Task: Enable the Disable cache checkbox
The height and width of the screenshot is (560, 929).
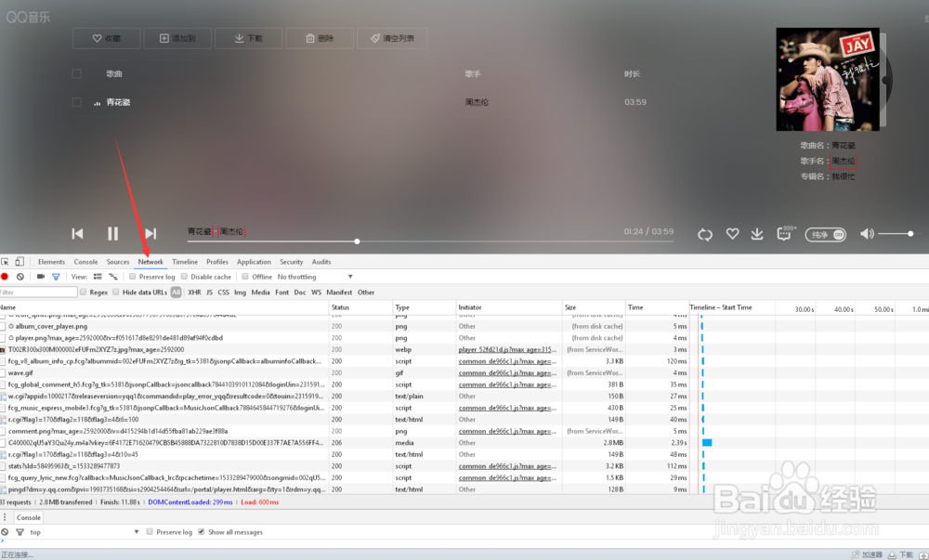Action: [184, 277]
